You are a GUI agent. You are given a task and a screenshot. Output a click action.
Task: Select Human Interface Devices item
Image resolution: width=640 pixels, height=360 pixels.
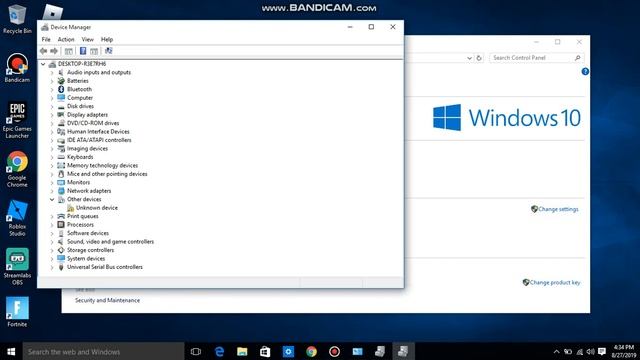[98, 132]
